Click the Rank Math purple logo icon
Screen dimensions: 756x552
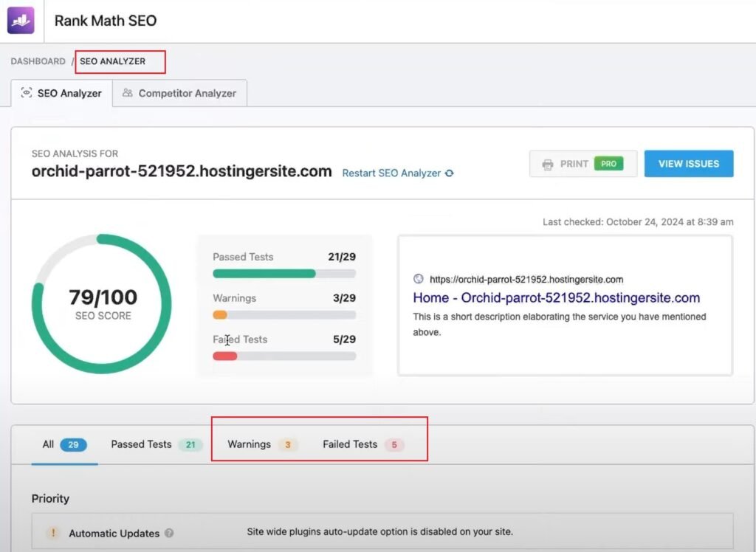[x=21, y=20]
